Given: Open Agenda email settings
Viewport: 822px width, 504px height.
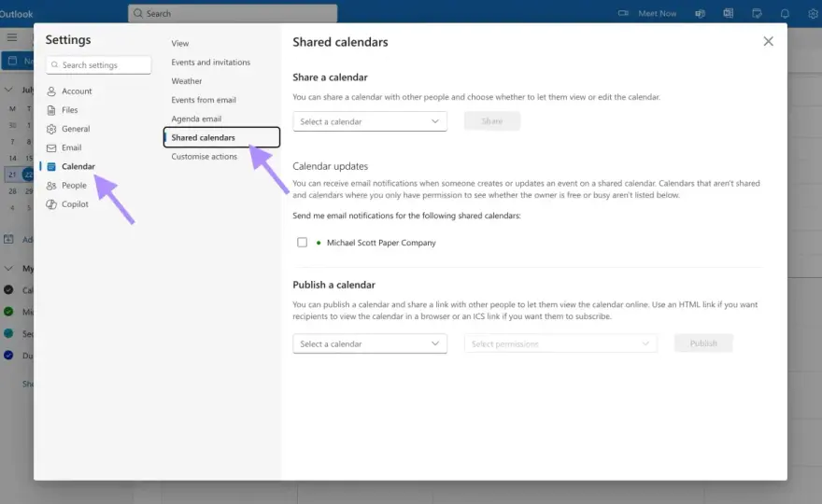Looking at the screenshot, I should click(196, 119).
